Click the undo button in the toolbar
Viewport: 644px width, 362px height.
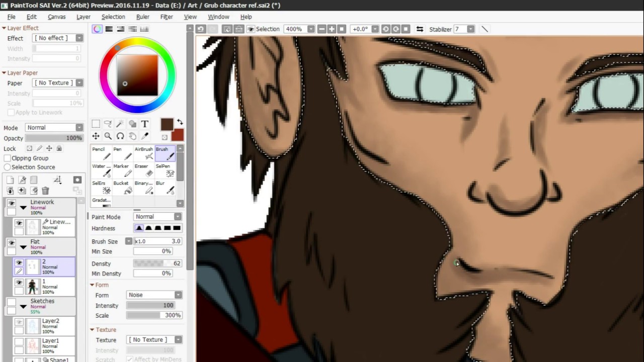[x=201, y=29]
